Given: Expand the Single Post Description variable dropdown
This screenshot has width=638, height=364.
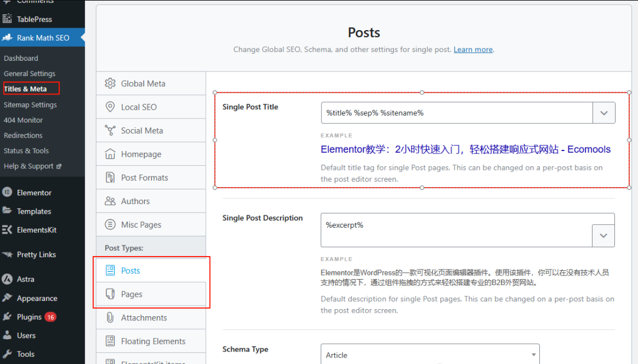Looking at the screenshot, I should [x=603, y=236].
